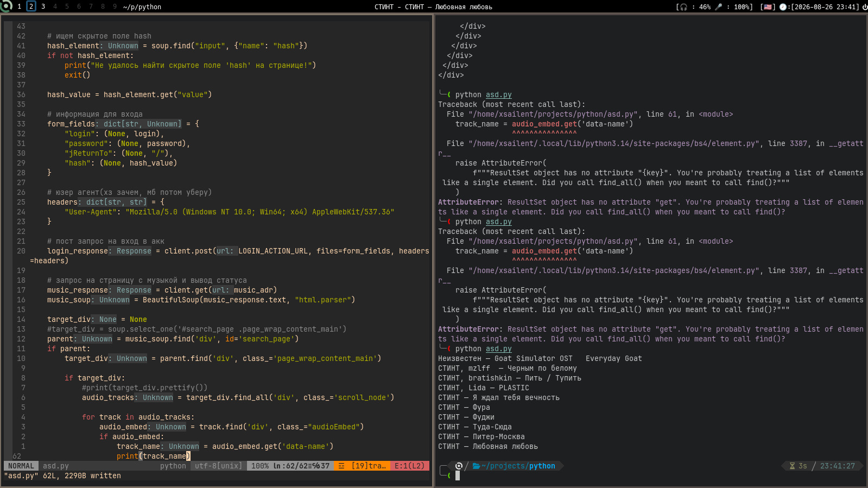The height and width of the screenshot is (488, 868).
Task: Click the microphone icon in the bar
Action: (x=719, y=7)
